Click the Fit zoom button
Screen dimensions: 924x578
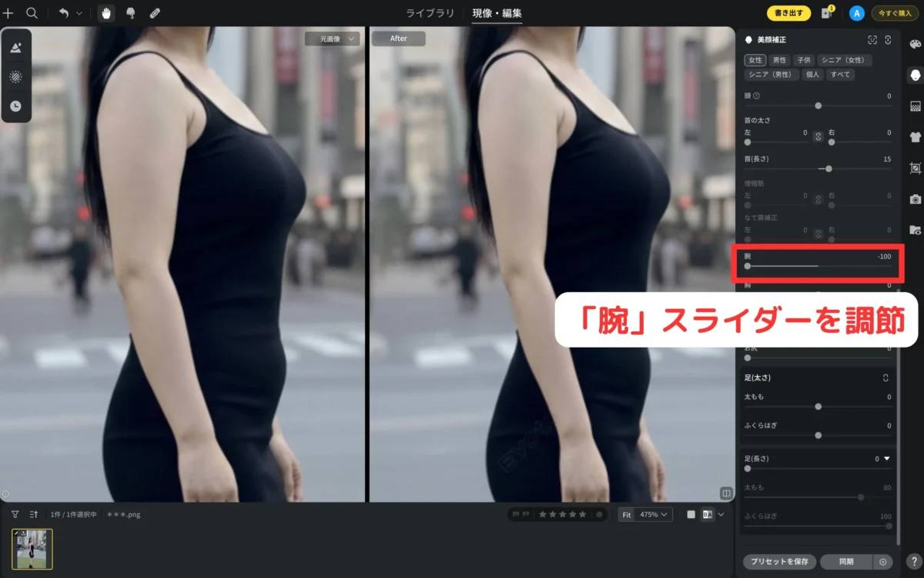[x=627, y=514]
